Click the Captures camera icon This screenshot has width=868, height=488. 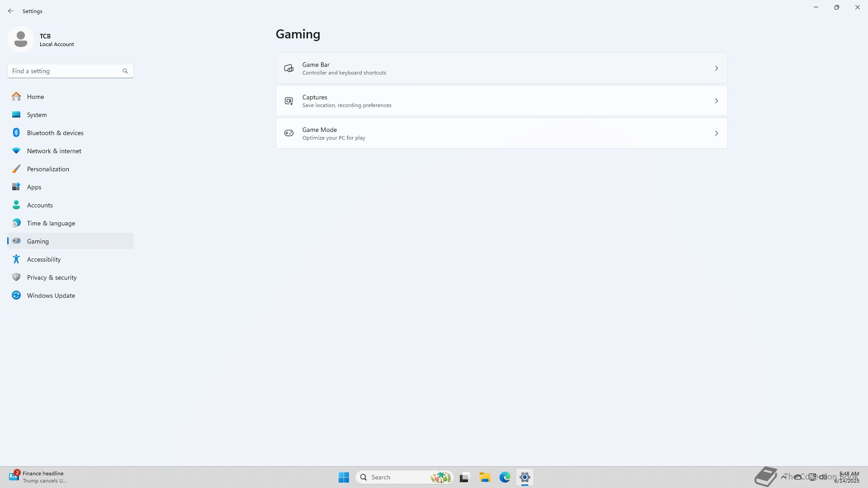tap(288, 101)
